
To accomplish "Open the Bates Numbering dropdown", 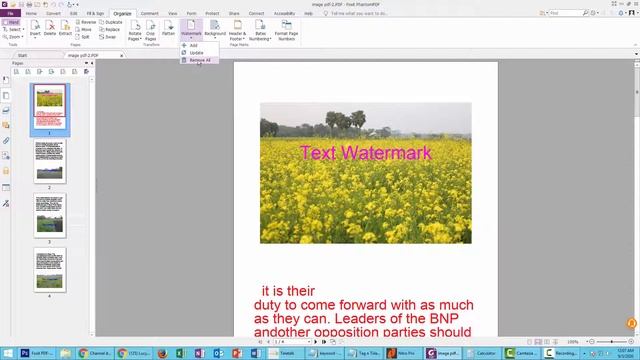I will (x=260, y=30).
